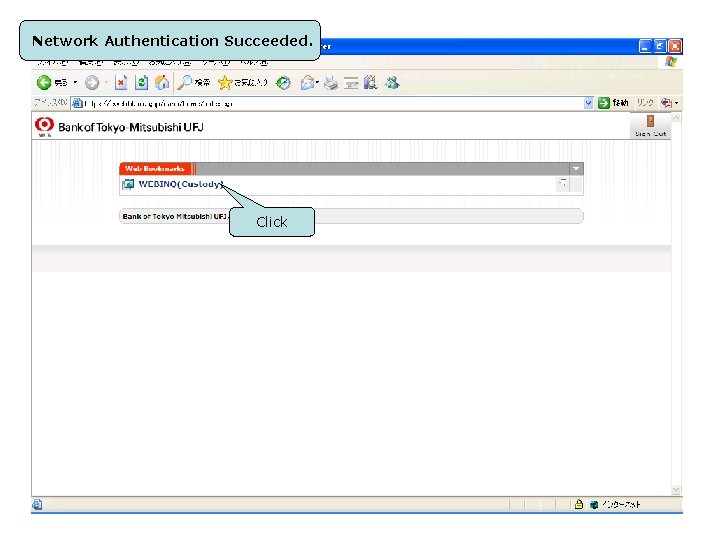Open the Mail envelope toolbar icon

point(307,83)
